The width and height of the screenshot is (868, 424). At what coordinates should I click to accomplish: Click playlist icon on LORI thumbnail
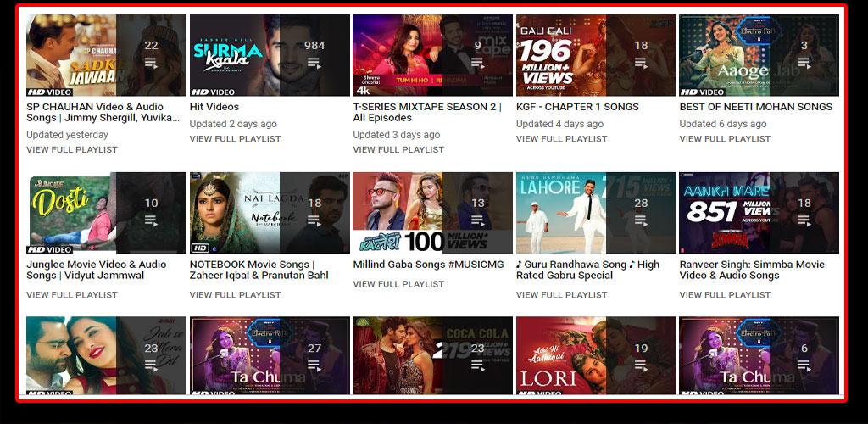click(x=641, y=365)
